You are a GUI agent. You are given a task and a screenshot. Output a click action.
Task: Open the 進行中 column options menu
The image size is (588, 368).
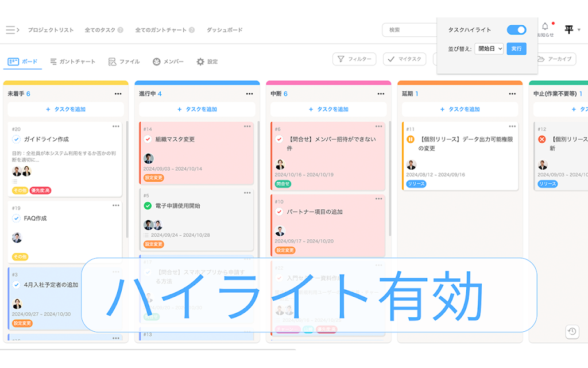(249, 94)
